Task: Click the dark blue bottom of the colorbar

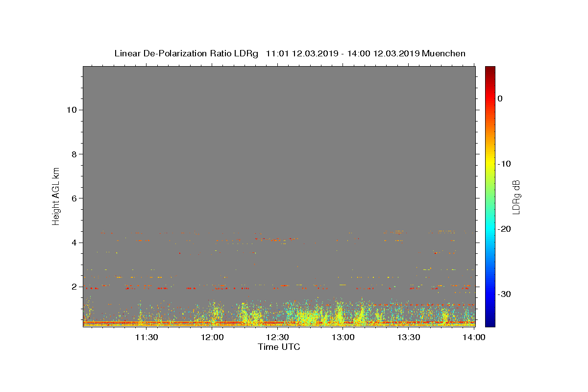Action: coord(490,322)
